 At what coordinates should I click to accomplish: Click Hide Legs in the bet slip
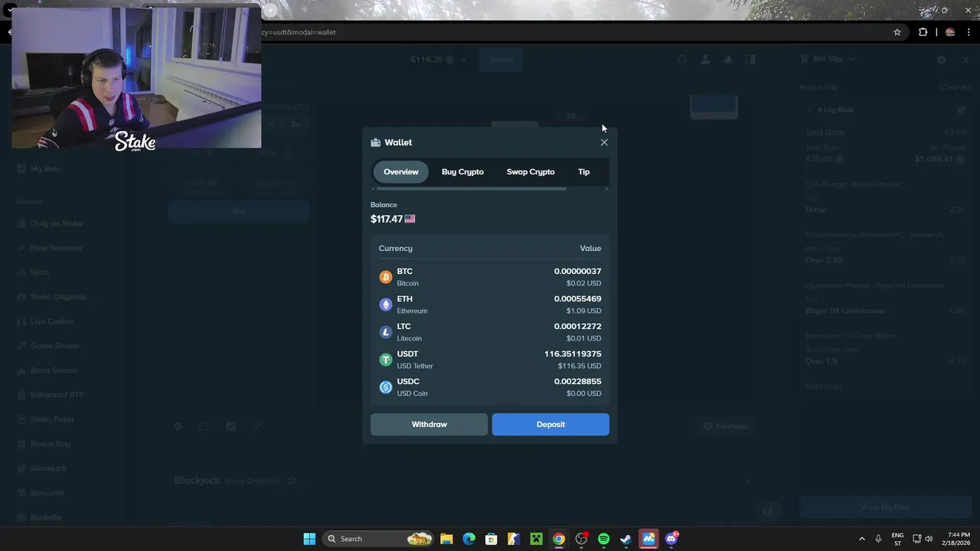point(824,386)
